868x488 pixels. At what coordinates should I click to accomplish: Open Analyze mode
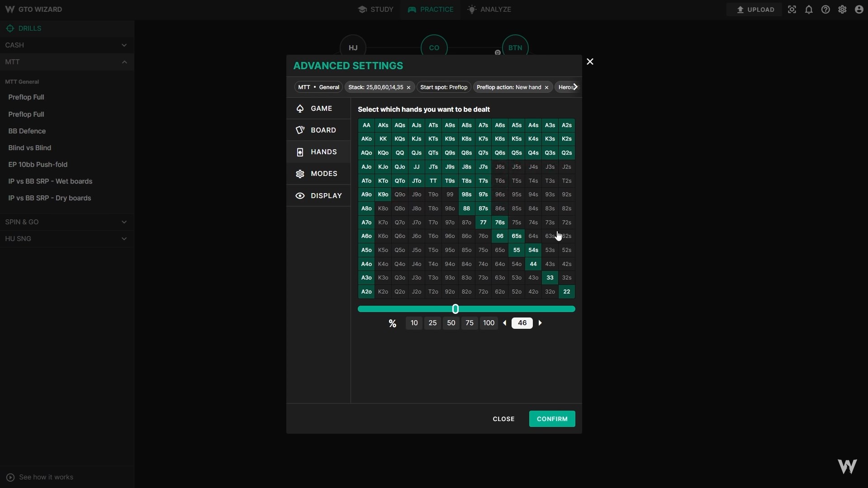click(x=489, y=9)
